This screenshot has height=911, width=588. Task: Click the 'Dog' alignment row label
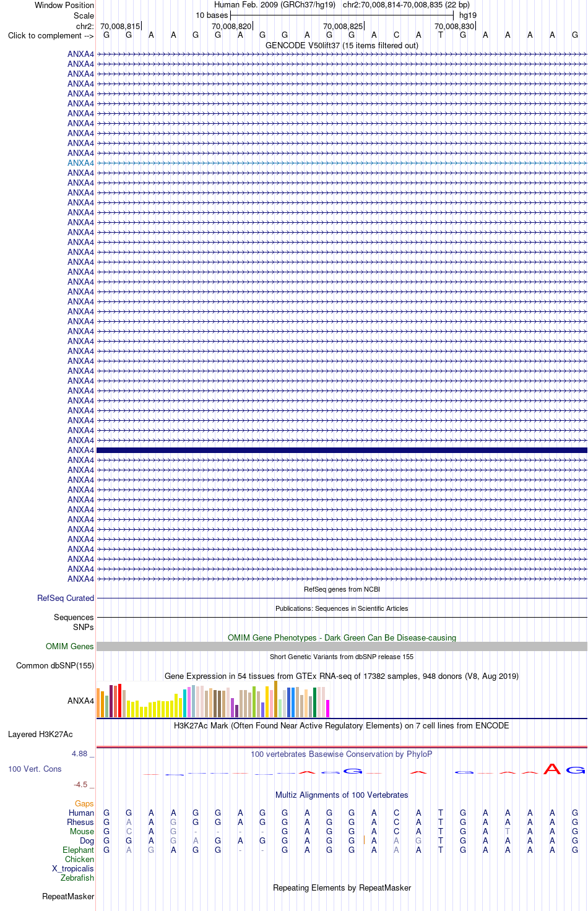pos(87,840)
